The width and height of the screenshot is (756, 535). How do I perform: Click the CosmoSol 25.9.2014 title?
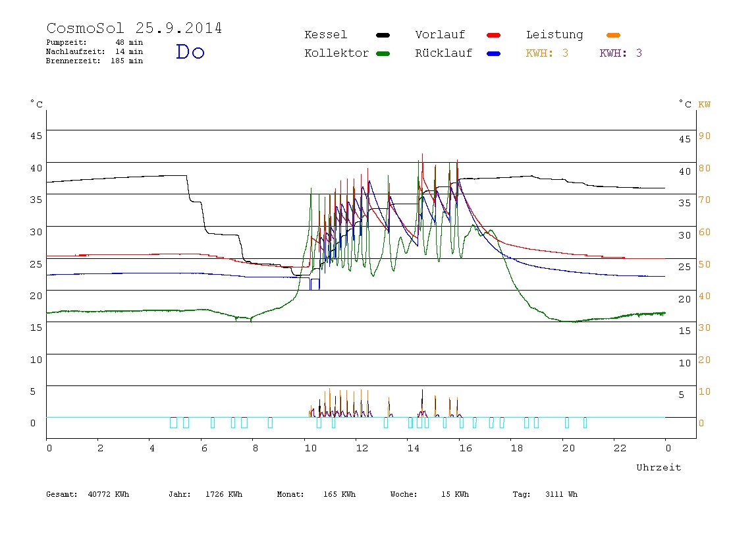[x=134, y=28]
